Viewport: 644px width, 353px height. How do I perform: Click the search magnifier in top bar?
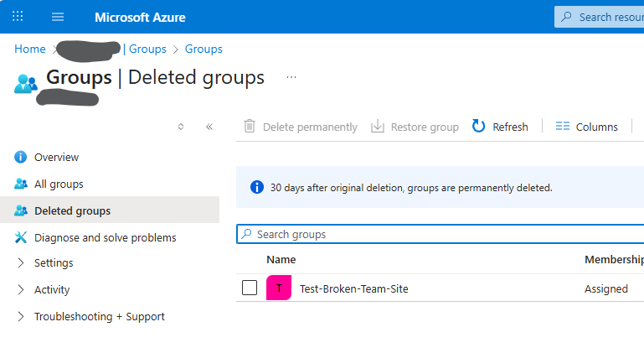point(566,17)
